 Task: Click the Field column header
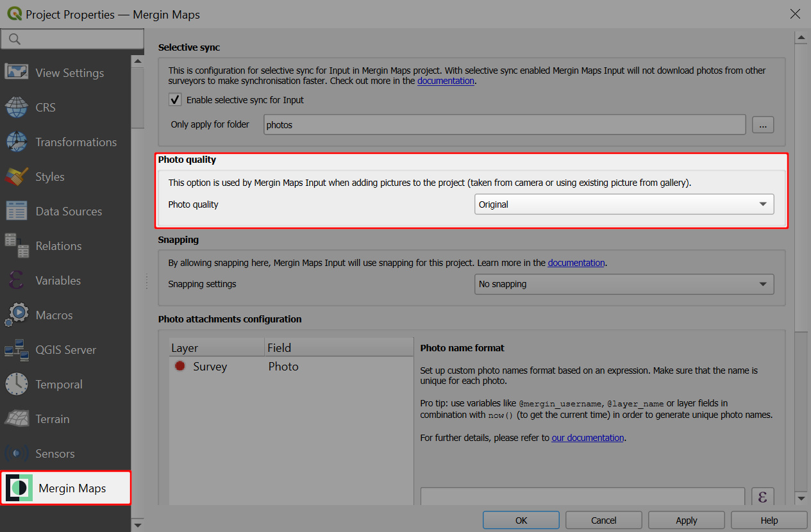[x=339, y=347]
